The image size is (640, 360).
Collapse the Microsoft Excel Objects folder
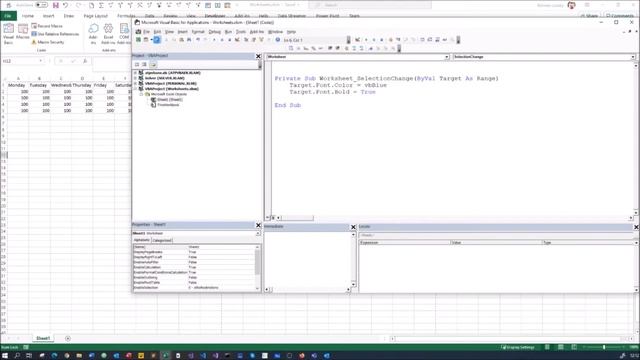(x=141, y=94)
